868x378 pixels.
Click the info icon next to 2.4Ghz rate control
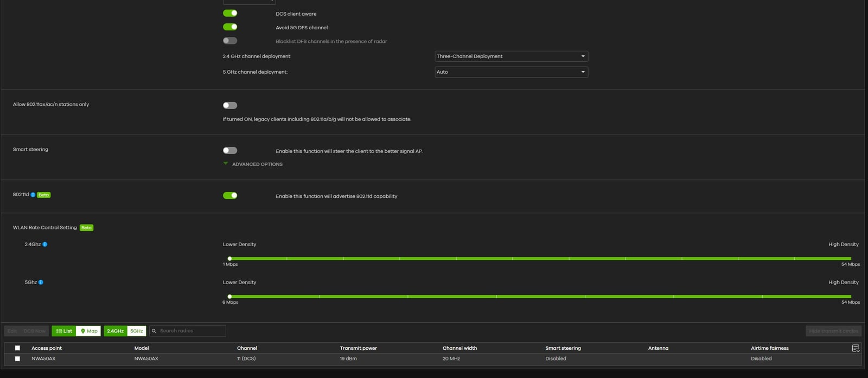pyautogui.click(x=45, y=245)
